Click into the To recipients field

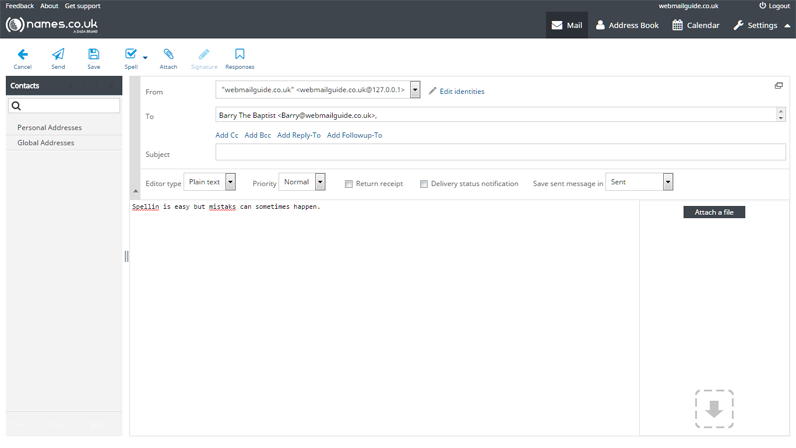pyautogui.click(x=495, y=115)
